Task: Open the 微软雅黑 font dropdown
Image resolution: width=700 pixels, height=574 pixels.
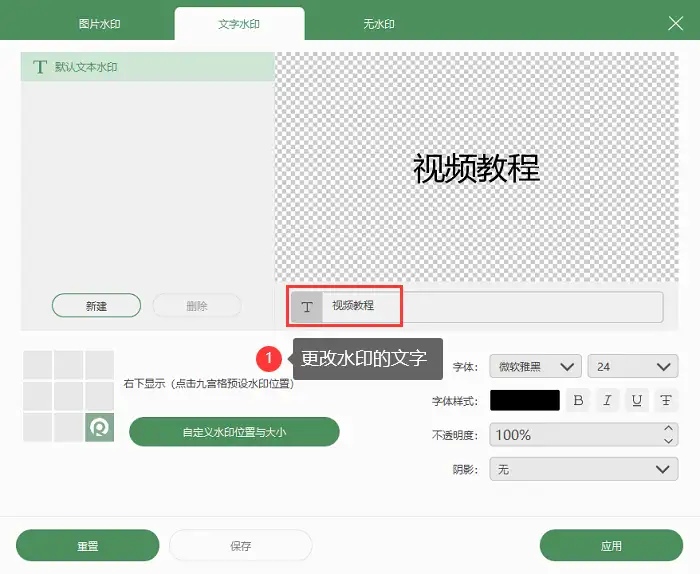Action: pyautogui.click(x=535, y=366)
